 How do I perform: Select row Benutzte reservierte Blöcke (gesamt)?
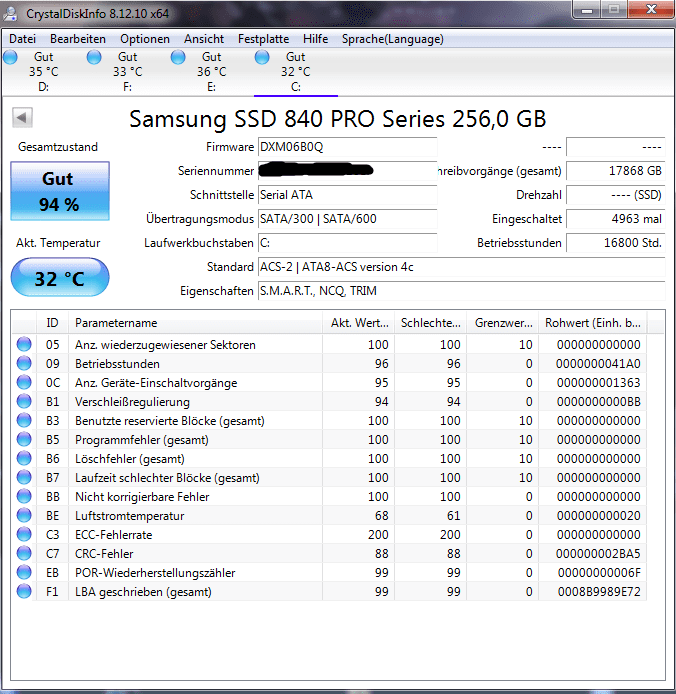tap(329, 420)
